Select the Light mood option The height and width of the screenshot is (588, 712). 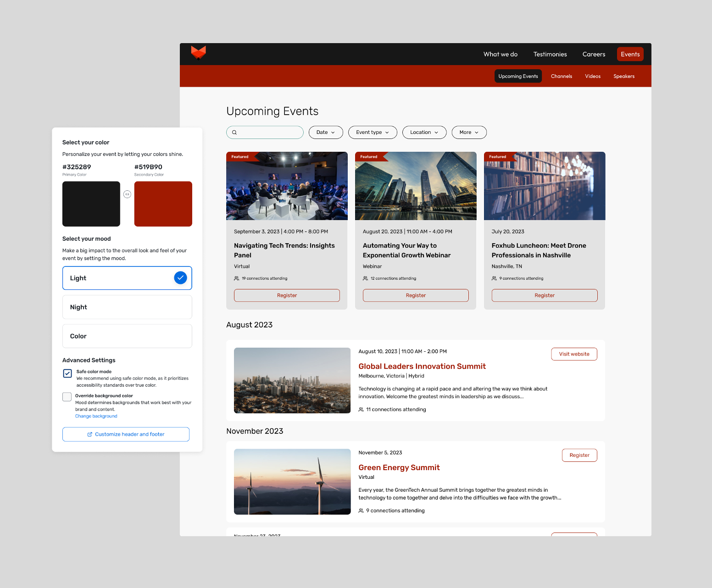127,278
